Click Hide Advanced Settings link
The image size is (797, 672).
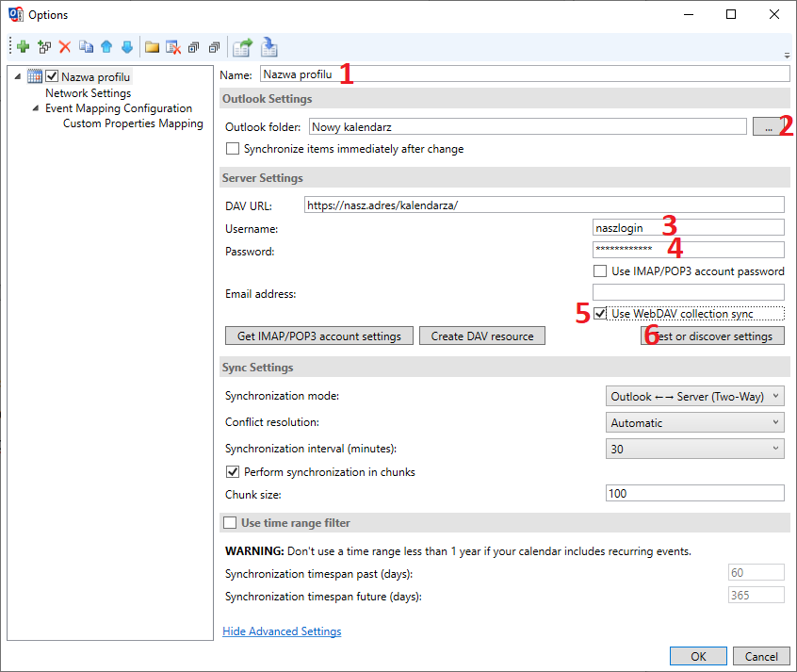point(282,631)
